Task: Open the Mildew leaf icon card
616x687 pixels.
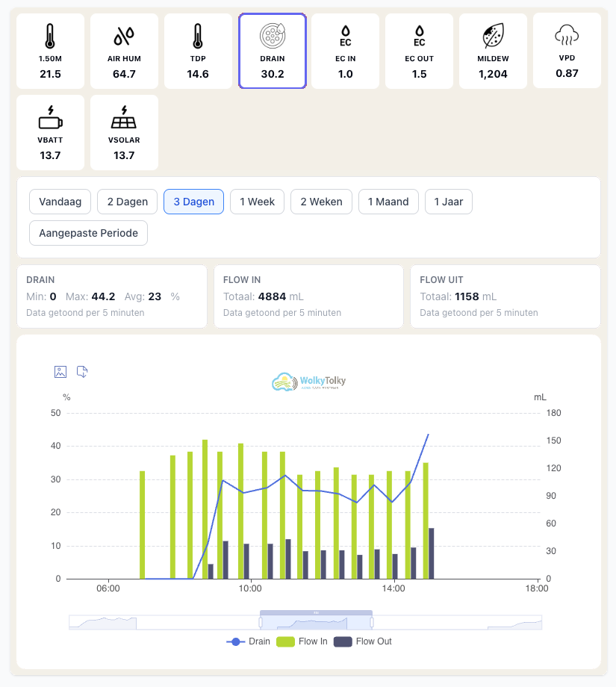Action: click(494, 51)
